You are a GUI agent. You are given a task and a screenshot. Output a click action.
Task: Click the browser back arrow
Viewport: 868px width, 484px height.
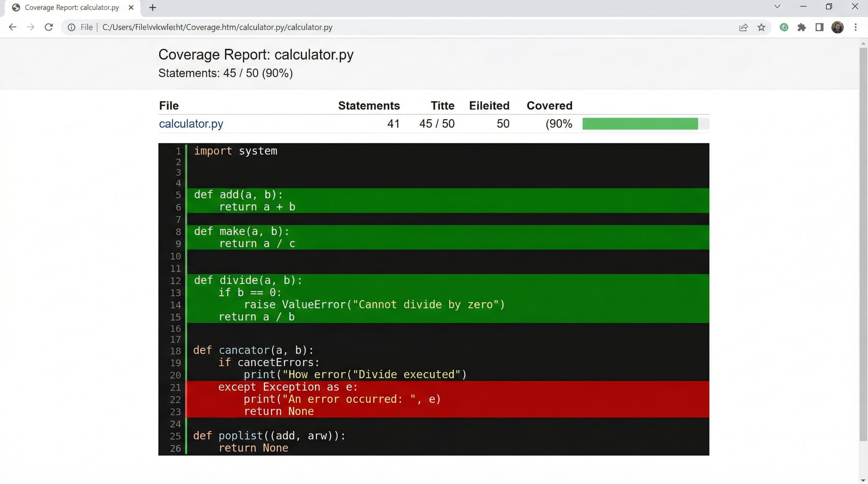[x=13, y=27]
